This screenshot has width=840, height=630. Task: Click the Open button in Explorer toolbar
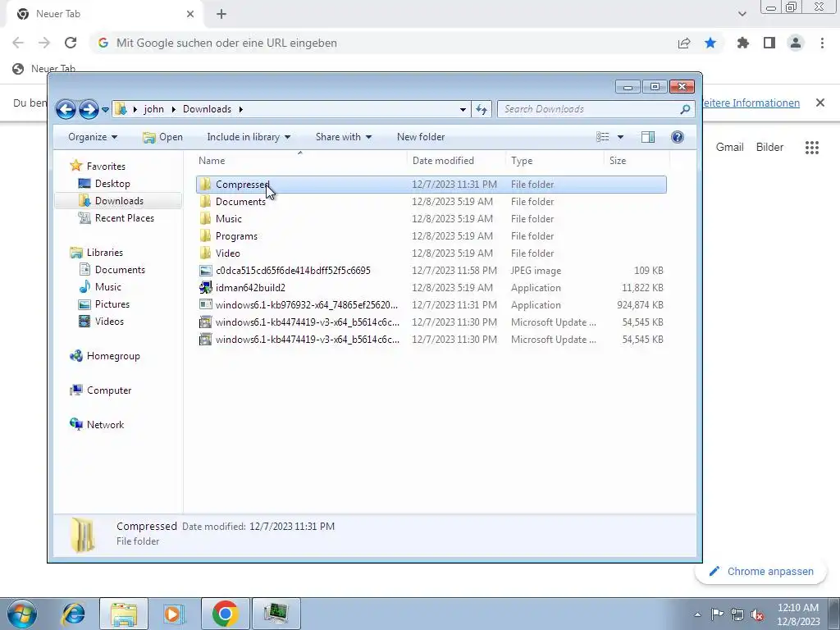point(162,137)
